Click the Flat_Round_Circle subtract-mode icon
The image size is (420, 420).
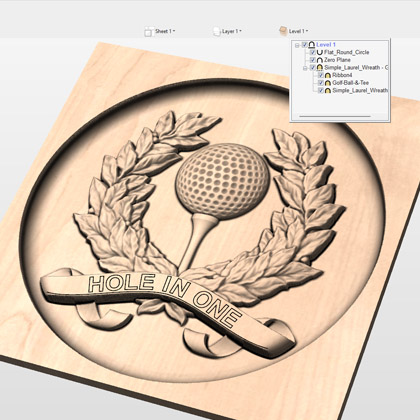[320, 52]
